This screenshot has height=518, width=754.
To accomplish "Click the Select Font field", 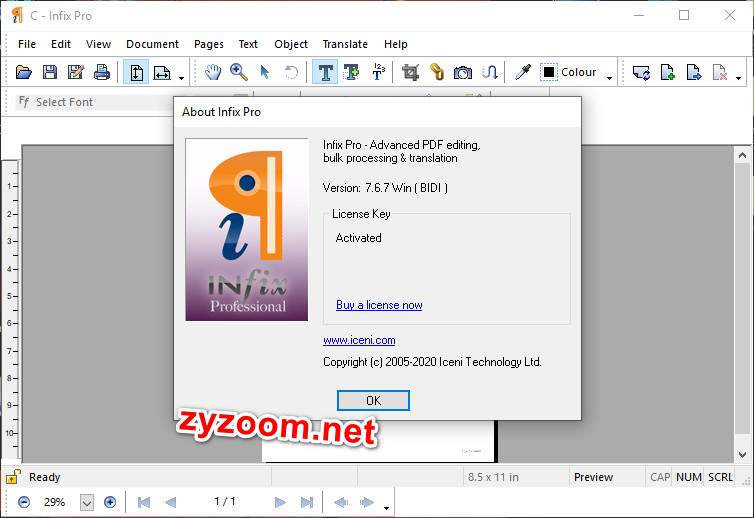I will 96,102.
